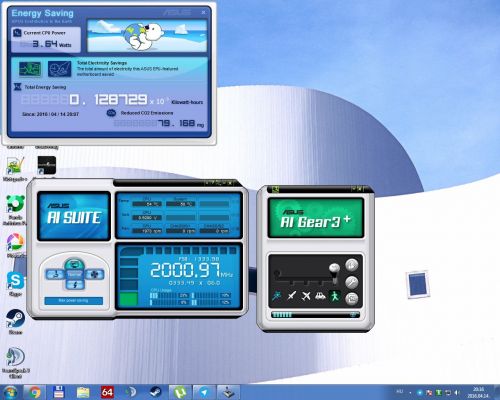Click the top round button in AI Gear3+
Screen dimensions: 500x400
[x=351, y=265]
